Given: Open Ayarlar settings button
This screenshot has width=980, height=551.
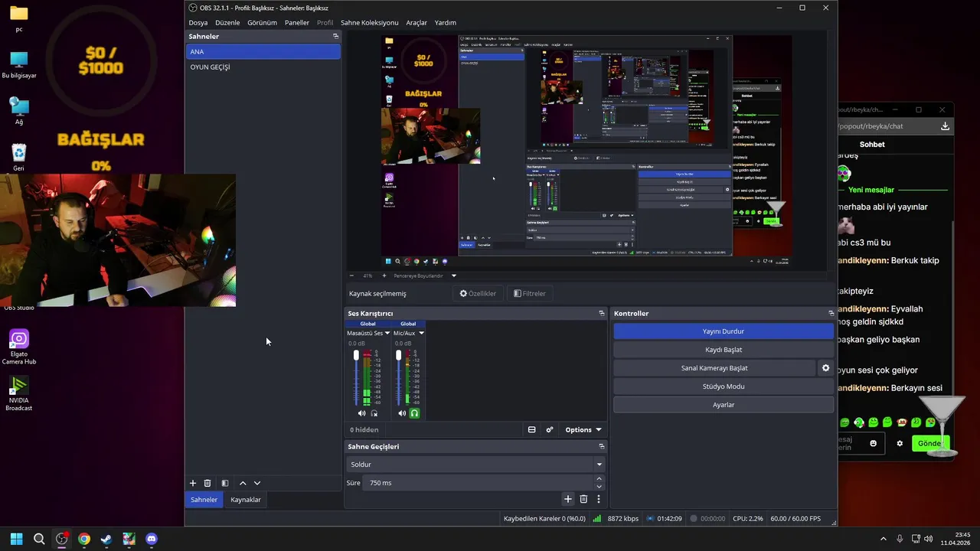Looking at the screenshot, I should 724,405.
